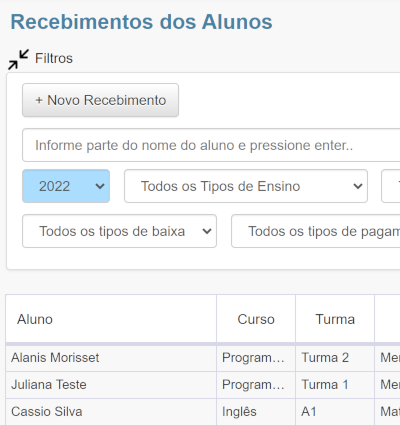Click the Turma 1 cell
Viewport: 400px width, 425px height.
(335, 385)
